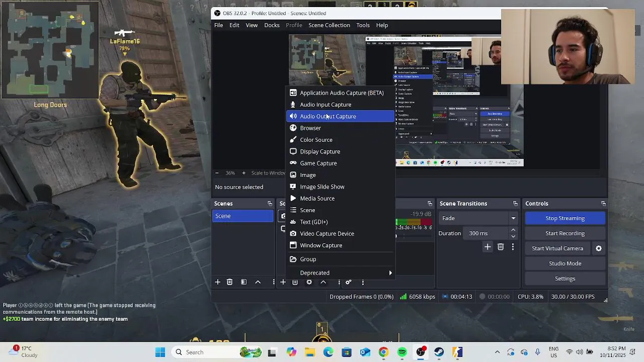This screenshot has width=644, height=362.
Task: Remove selected scene with trash icon
Action: pos(229,282)
